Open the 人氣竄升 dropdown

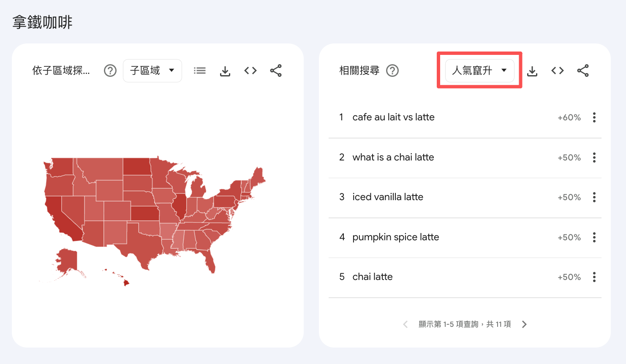tap(480, 71)
